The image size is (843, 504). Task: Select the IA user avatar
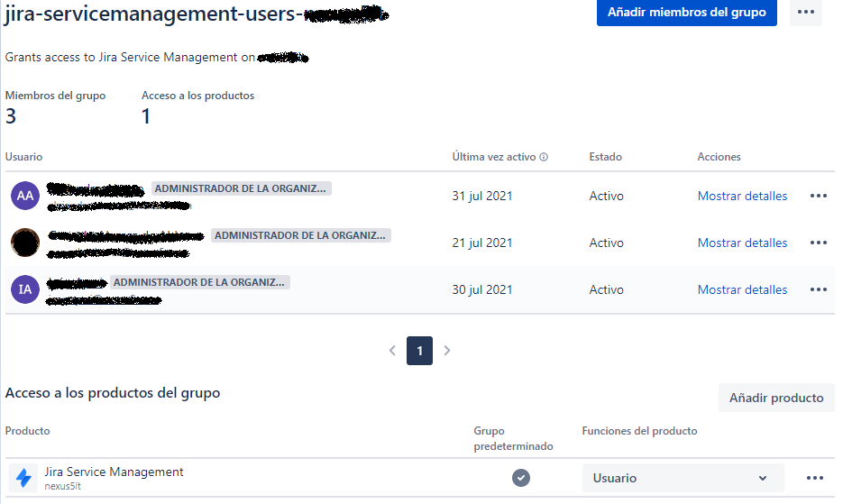point(25,289)
